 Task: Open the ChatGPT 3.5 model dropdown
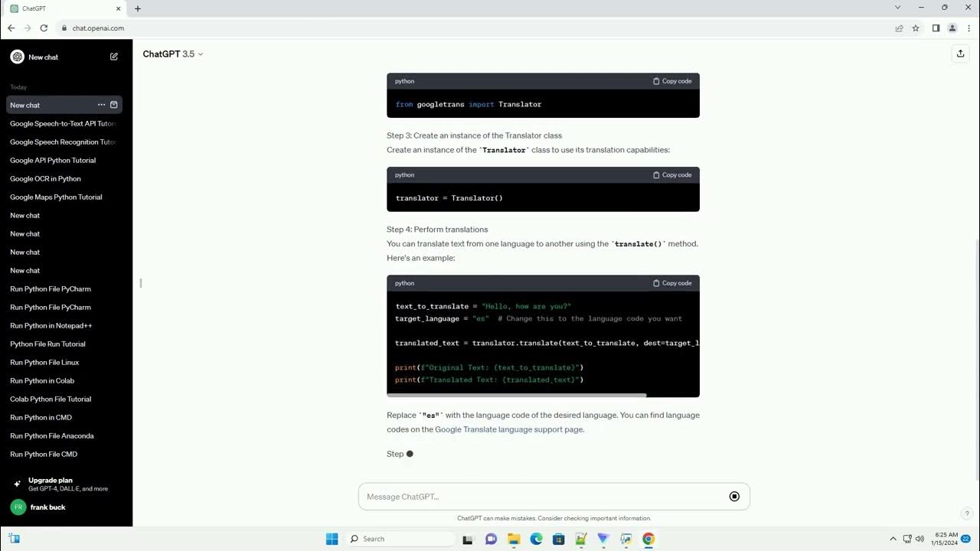coord(173,54)
